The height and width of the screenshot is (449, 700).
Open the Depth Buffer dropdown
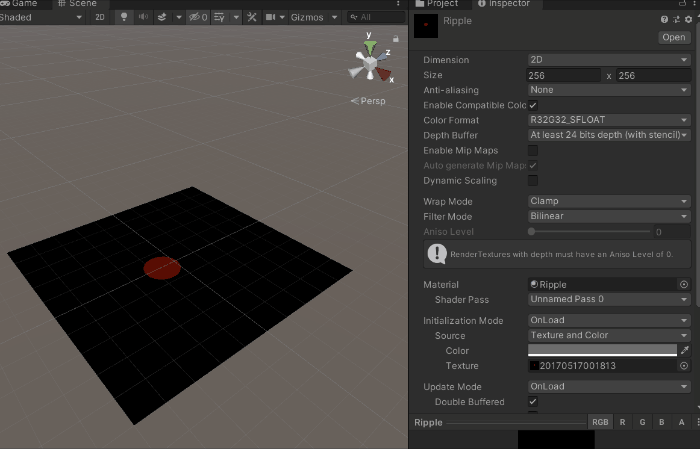(x=609, y=135)
